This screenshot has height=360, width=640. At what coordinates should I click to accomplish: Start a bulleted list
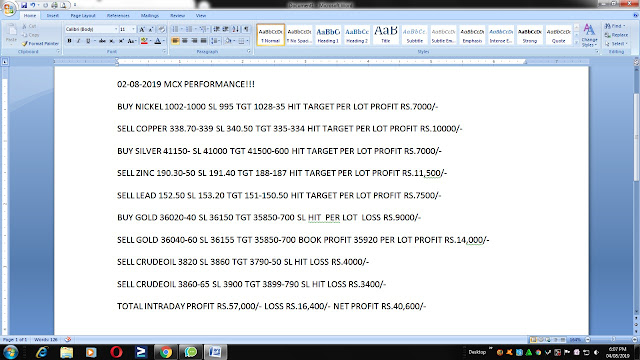click(175, 29)
